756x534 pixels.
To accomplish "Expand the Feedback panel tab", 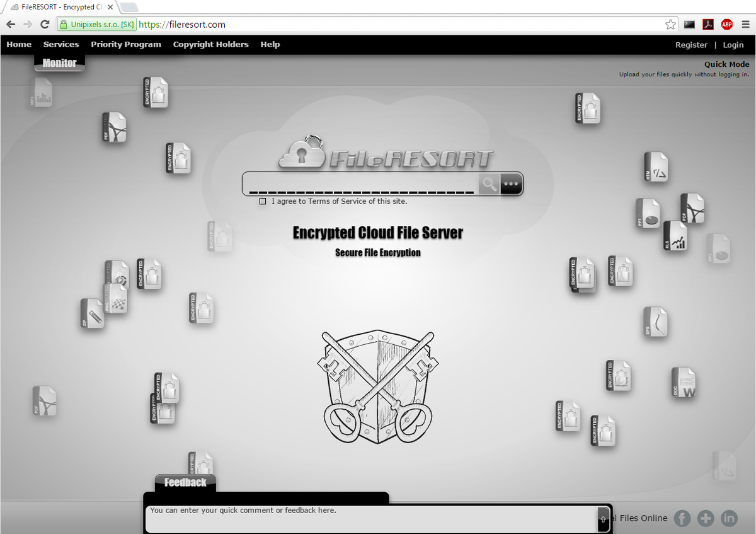I will [x=185, y=482].
